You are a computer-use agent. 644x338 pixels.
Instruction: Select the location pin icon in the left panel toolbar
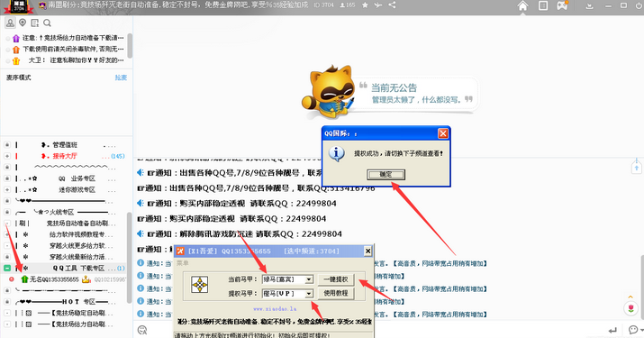click(x=23, y=23)
